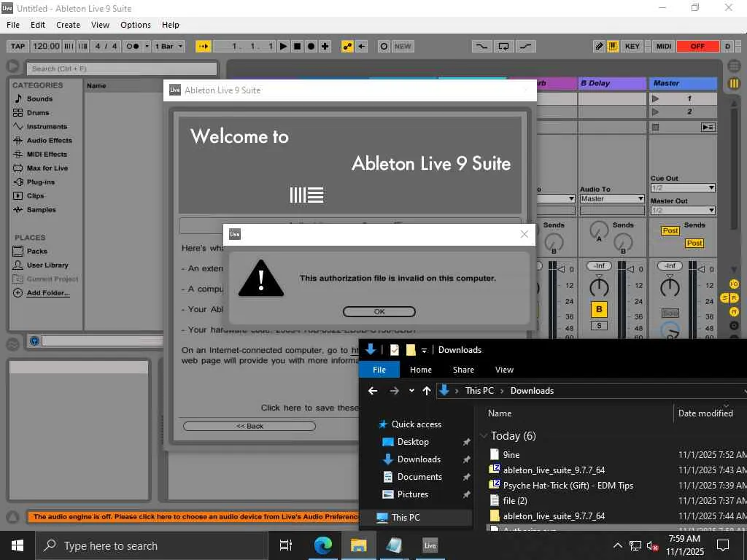The height and width of the screenshot is (560, 747).
Task: Open the User Library place
Action: pyautogui.click(x=47, y=265)
